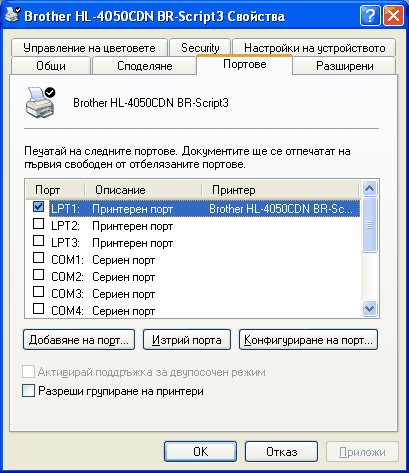Switch to Управление на цветовете tab

tap(89, 48)
